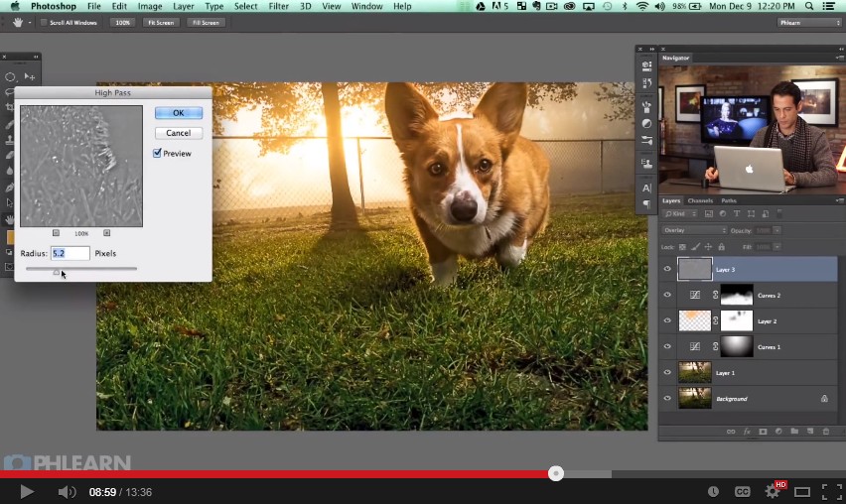
Task: Open the Overlay blend mode dropdown
Action: [694, 230]
